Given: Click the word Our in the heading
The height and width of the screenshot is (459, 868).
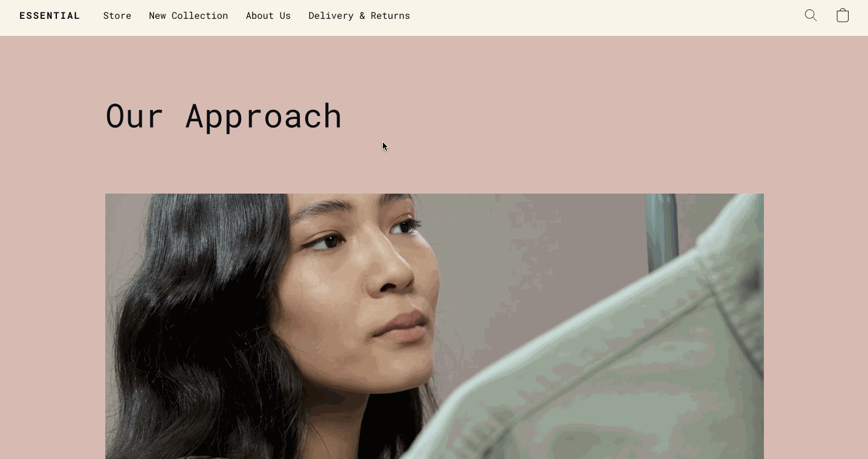Looking at the screenshot, I should (x=134, y=116).
